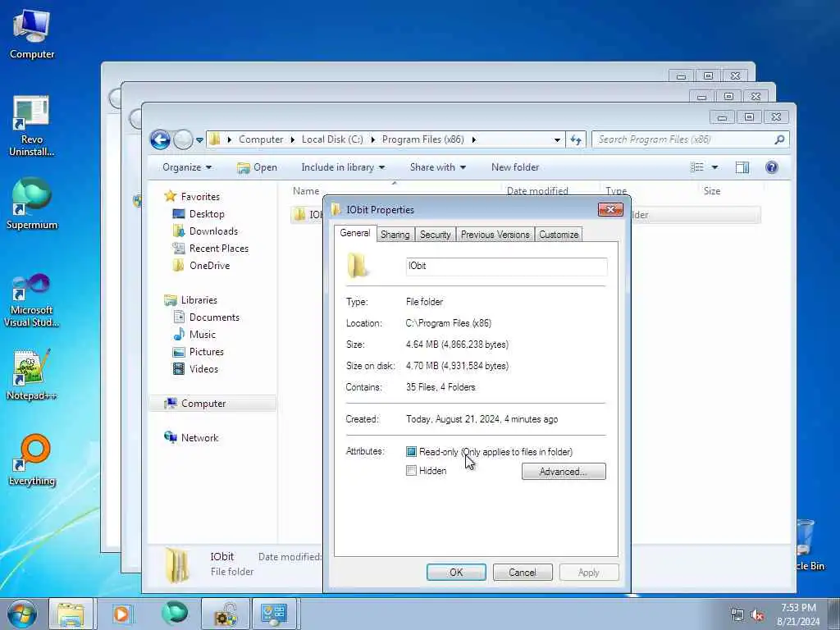Click the Local Disk (C:) breadcrumb

click(x=332, y=139)
